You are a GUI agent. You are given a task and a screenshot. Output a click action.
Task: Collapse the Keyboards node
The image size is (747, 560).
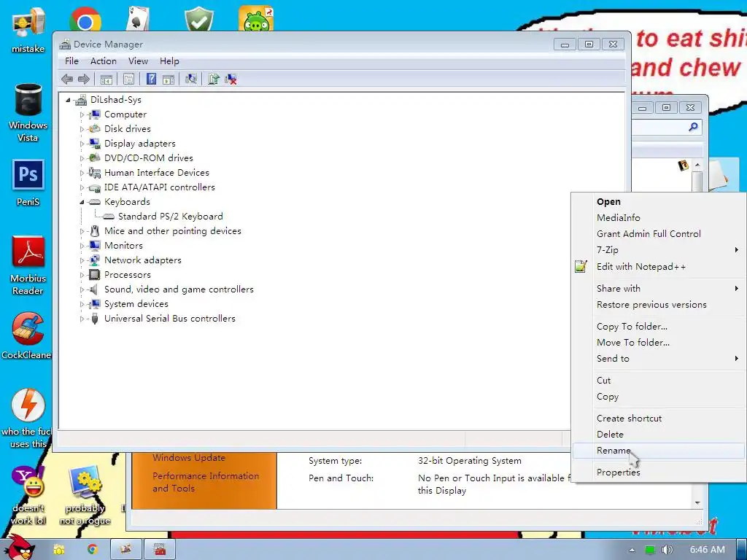(82, 202)
